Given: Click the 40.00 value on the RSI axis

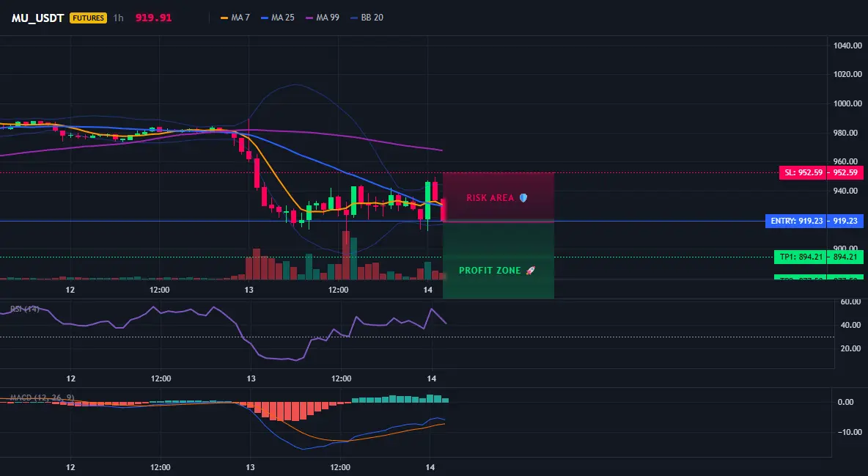Looking at the screenshot, I should (851, 325).
